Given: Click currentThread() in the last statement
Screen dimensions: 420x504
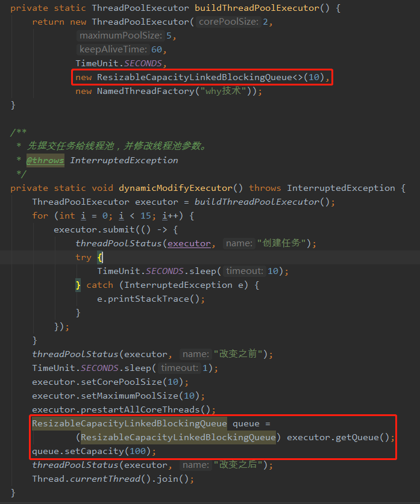Looking at the screenshot, I should (x=110, y=479).
